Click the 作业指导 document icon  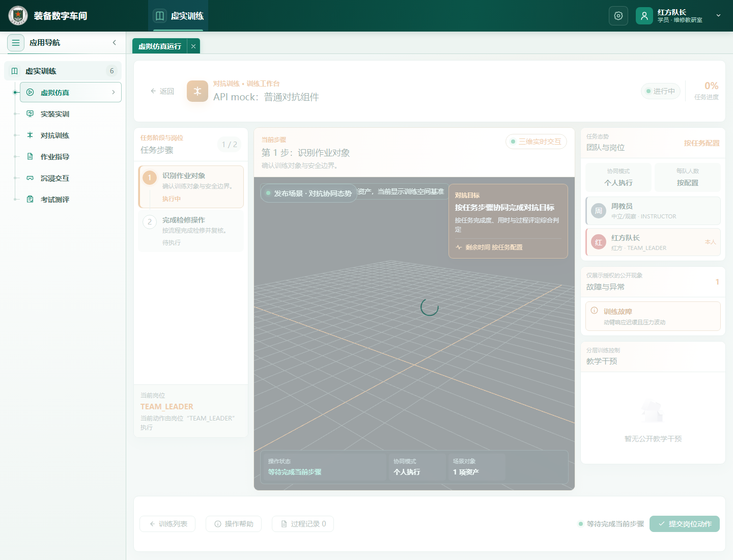[30, 157]
